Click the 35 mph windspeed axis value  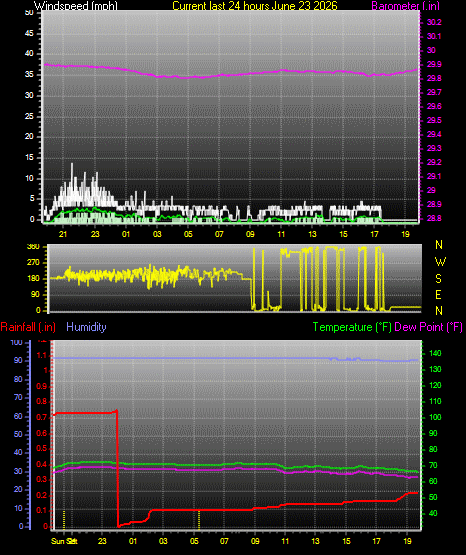(29, 75)
